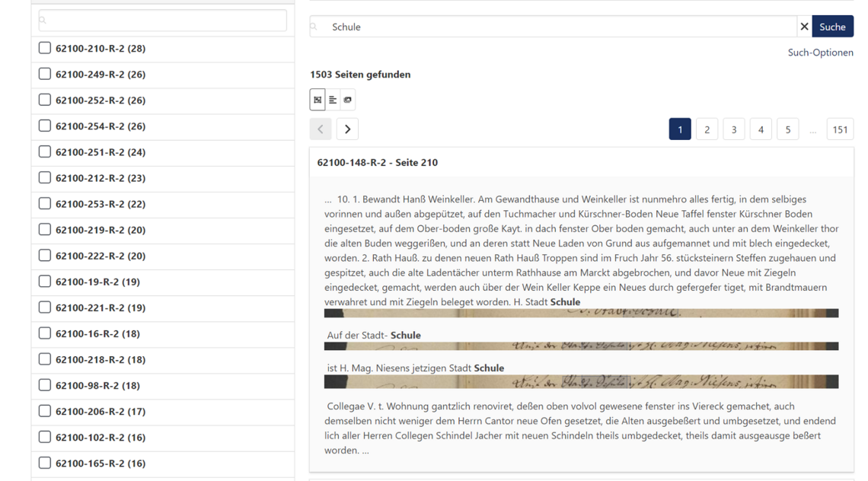
Task: Jump to results page 2
Action: [x=707, y=129]
